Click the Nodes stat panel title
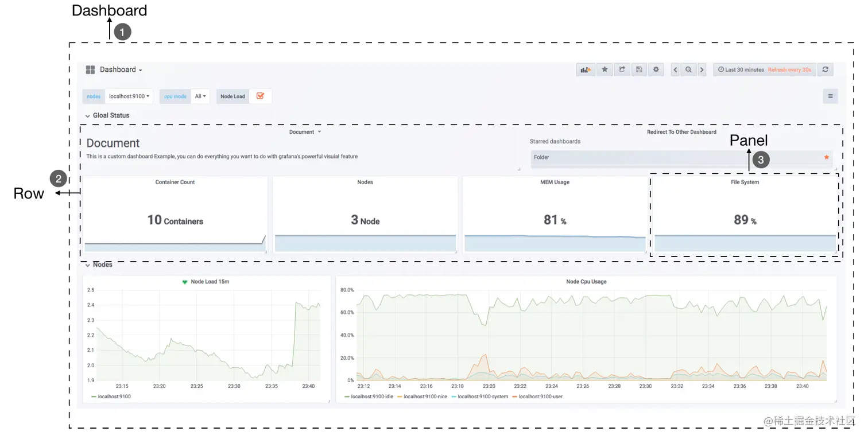The image size is (868, 439). pos(365,182)
